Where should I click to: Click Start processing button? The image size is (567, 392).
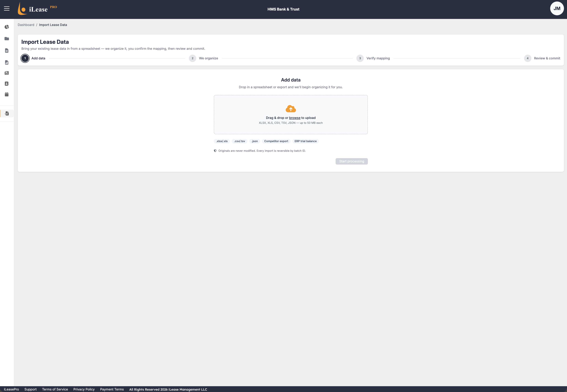[352, 161]
